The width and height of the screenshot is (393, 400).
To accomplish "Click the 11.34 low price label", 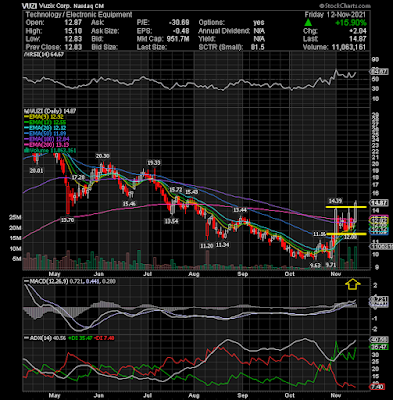I will pyautogui.click(x=223, y=245).
